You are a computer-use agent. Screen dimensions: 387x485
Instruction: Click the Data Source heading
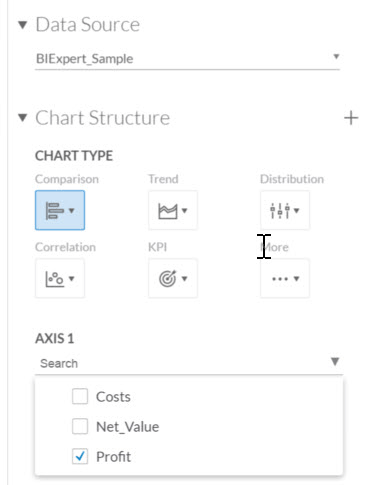pyautogui.click(x=88, y=25)
